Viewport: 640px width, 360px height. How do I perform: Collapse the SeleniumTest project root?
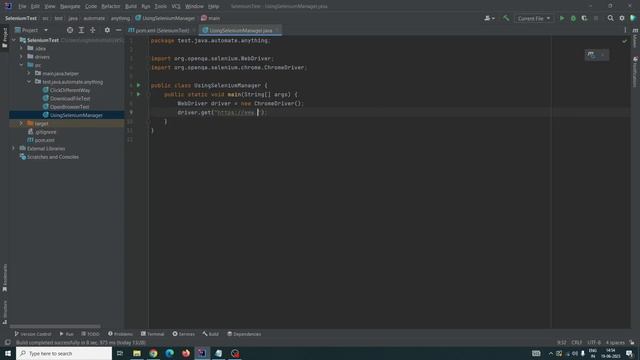tap(14, 40)
